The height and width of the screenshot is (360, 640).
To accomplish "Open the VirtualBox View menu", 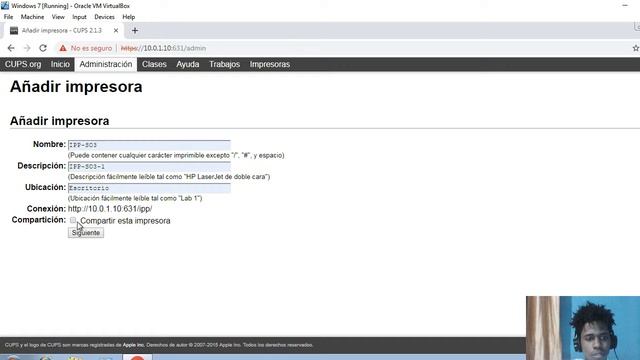I will point(58,17).
